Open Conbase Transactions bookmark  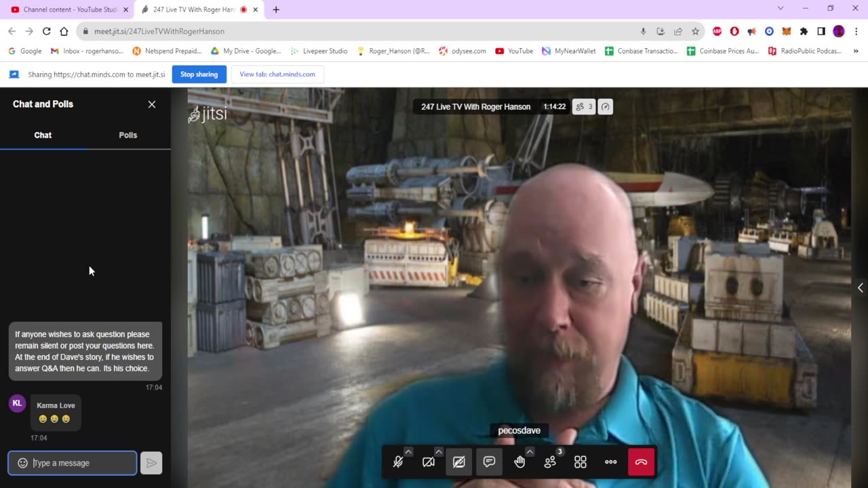click(x=642, y=51)
